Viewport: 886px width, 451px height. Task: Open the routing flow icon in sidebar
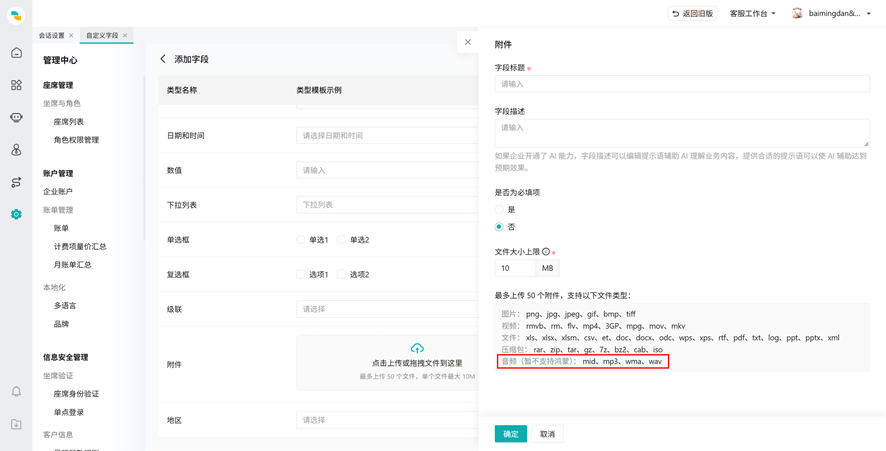point(16,182)
